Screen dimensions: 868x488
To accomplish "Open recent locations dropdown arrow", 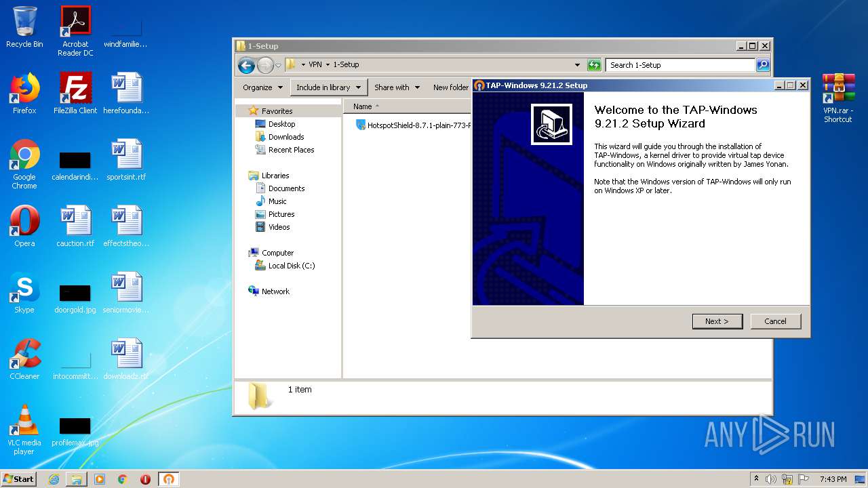I will pos(278,66).
